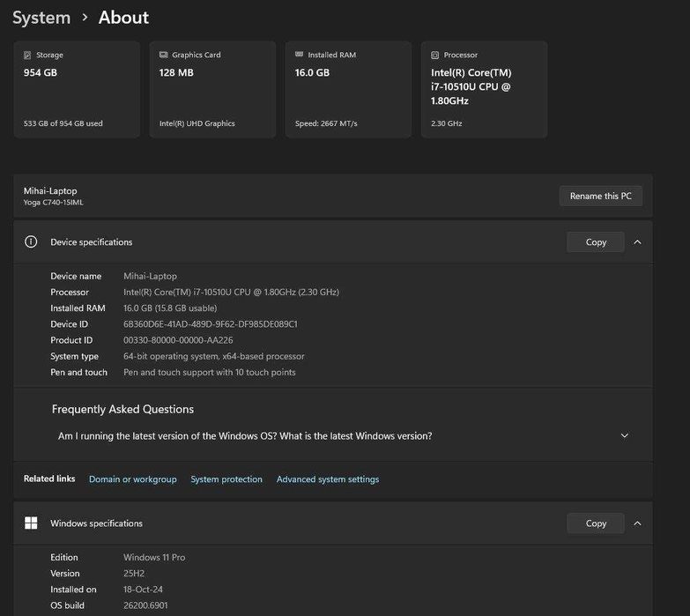Click the Windows logo icon
Viewport: 690px width, 616px height.
pos(31,523)
